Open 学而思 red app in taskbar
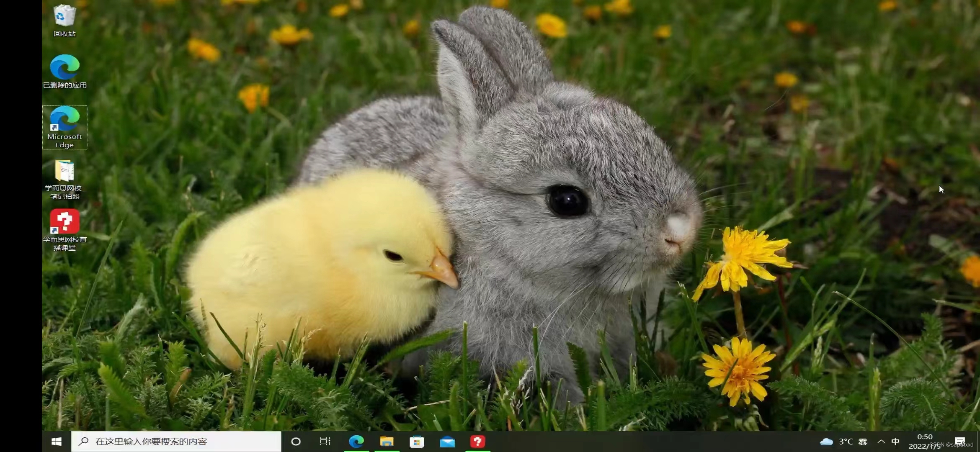Viewport: 980px width, 452px height. 477,442
